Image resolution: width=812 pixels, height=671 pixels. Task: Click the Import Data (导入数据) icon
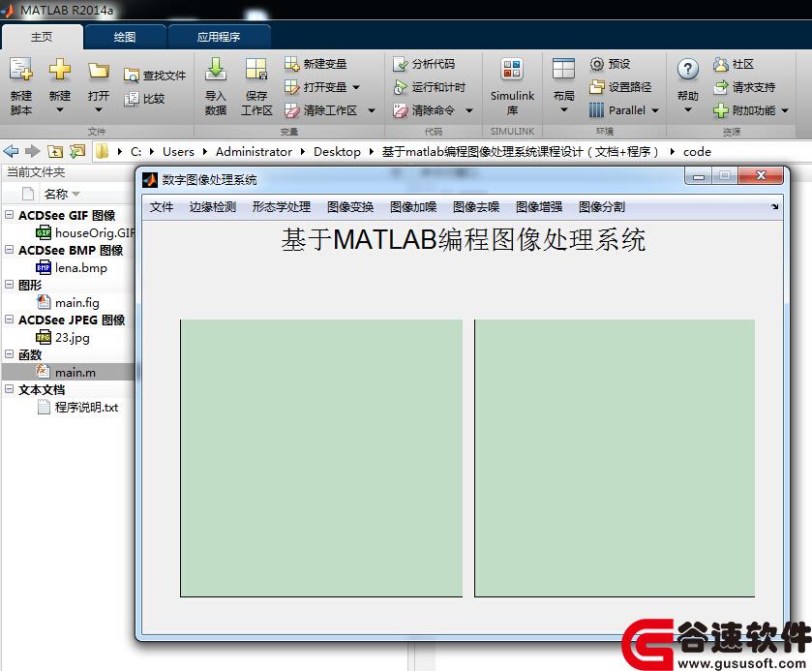[x=216, y=69]
